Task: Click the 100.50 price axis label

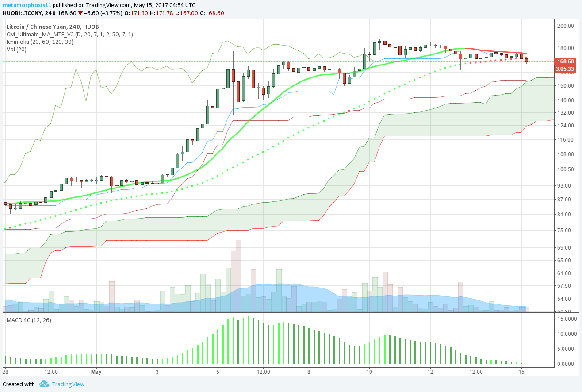Action: tap(566, 169)
